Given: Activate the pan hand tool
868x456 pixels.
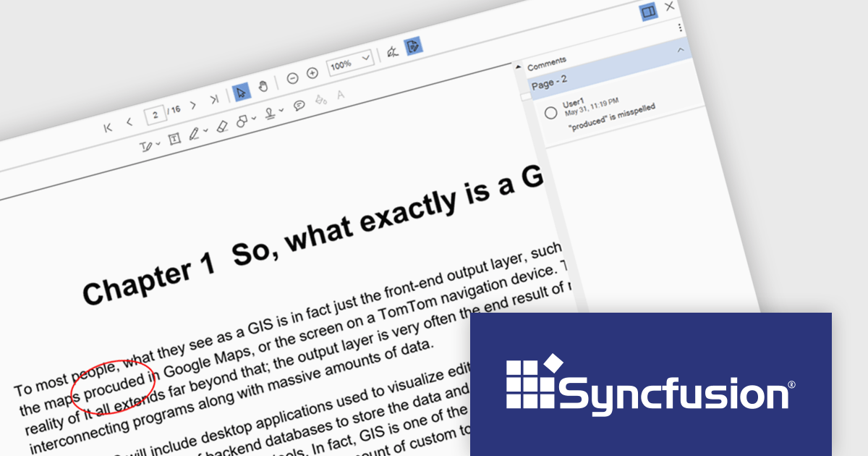Looking at the screenshot, I should click(263, 86).
